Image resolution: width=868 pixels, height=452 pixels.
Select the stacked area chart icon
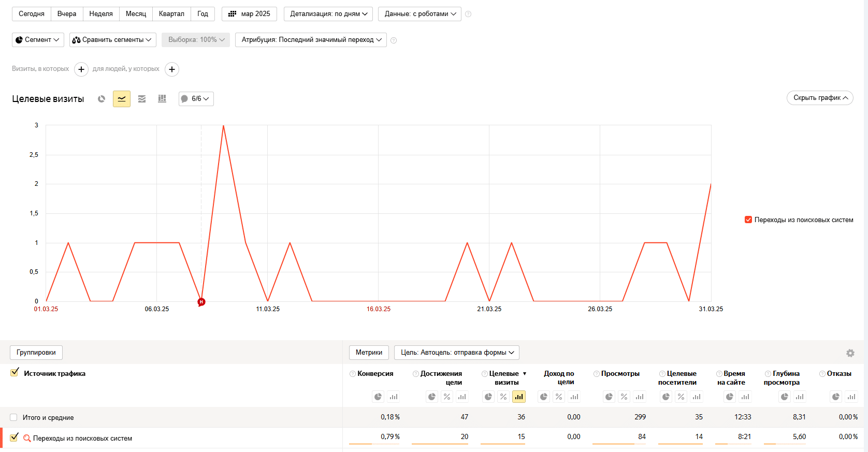(x=142, y=99)
